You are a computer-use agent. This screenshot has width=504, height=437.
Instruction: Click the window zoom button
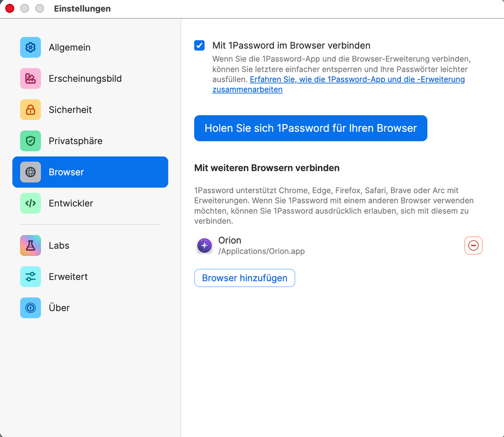[x=40, y=9]
